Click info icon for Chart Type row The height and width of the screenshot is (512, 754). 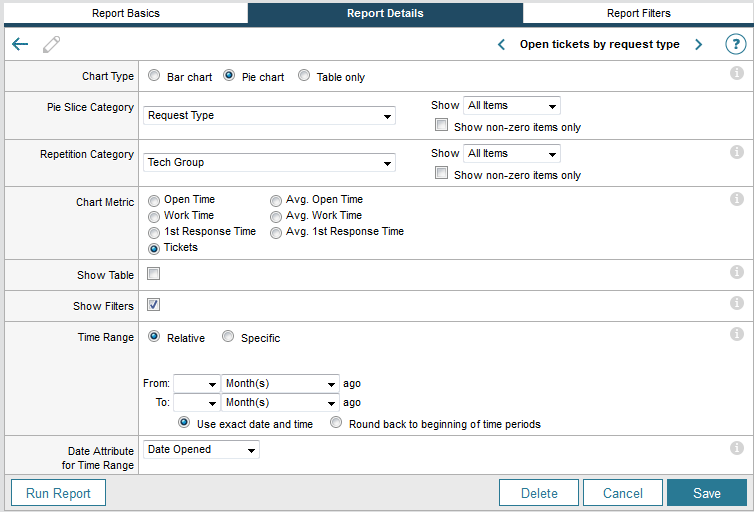(737, 73)
